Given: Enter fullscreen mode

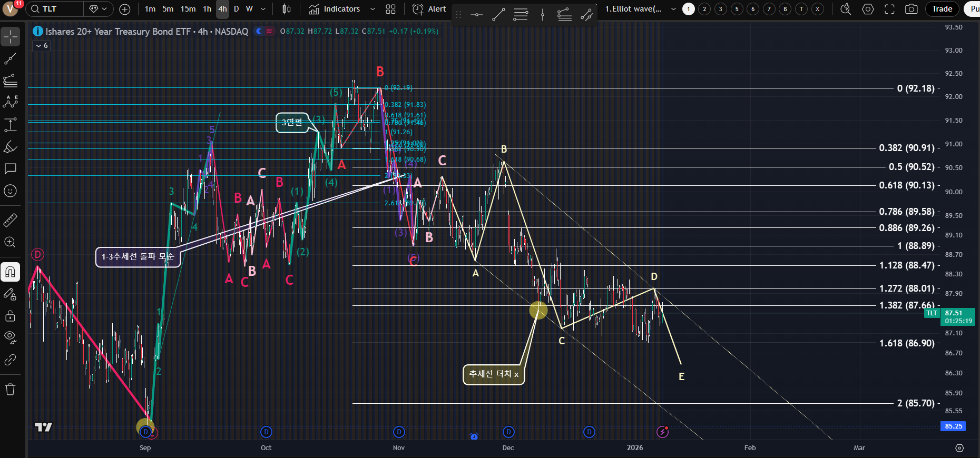Looking at the screenshot, I should point(889,9).
